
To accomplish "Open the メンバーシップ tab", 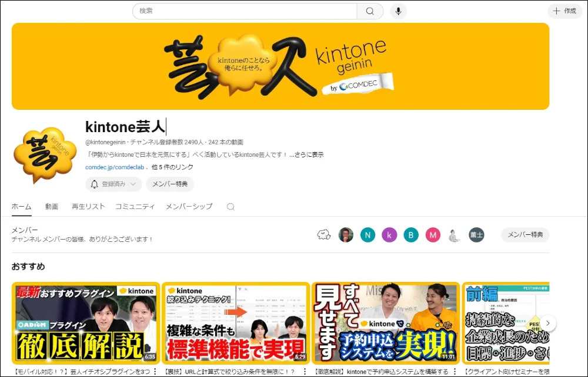I will pos(189,206).
